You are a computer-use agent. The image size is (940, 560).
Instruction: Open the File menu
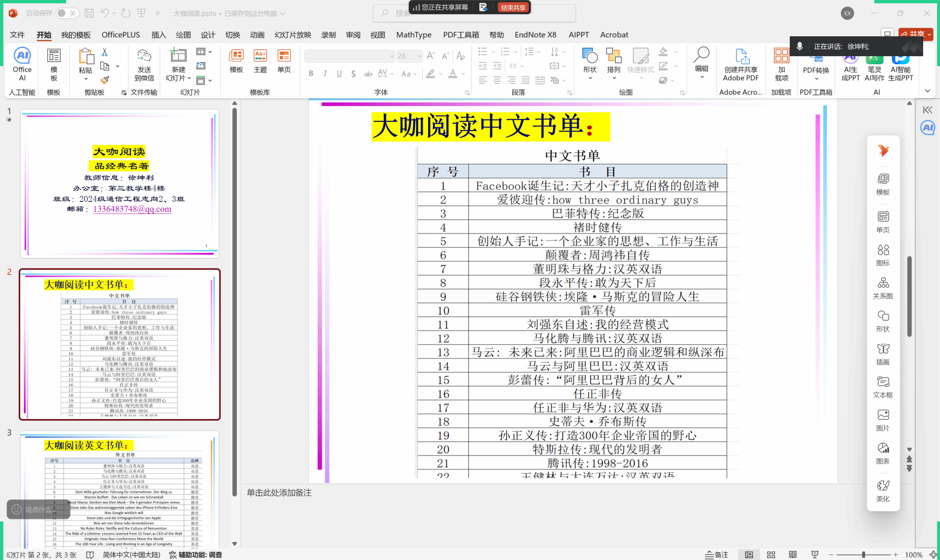coord(17,35)
